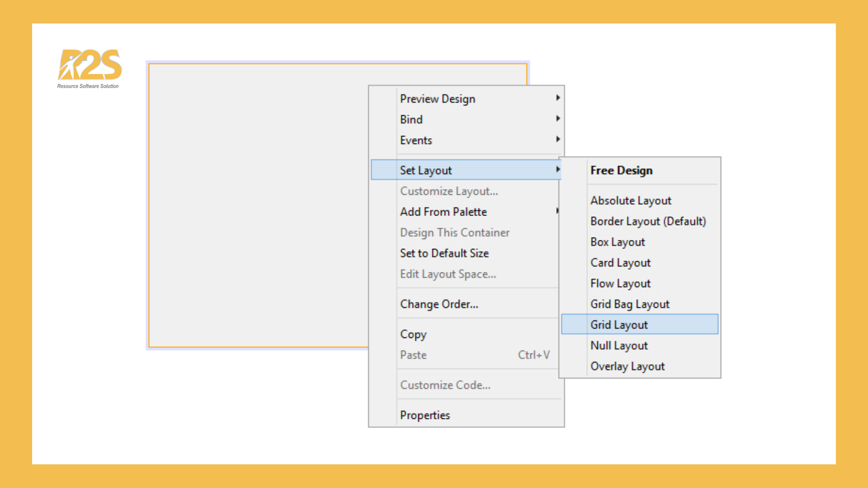Select Grid Bag Layout
This screenshot has height=488, width=868.
click(x=630, y=305)
